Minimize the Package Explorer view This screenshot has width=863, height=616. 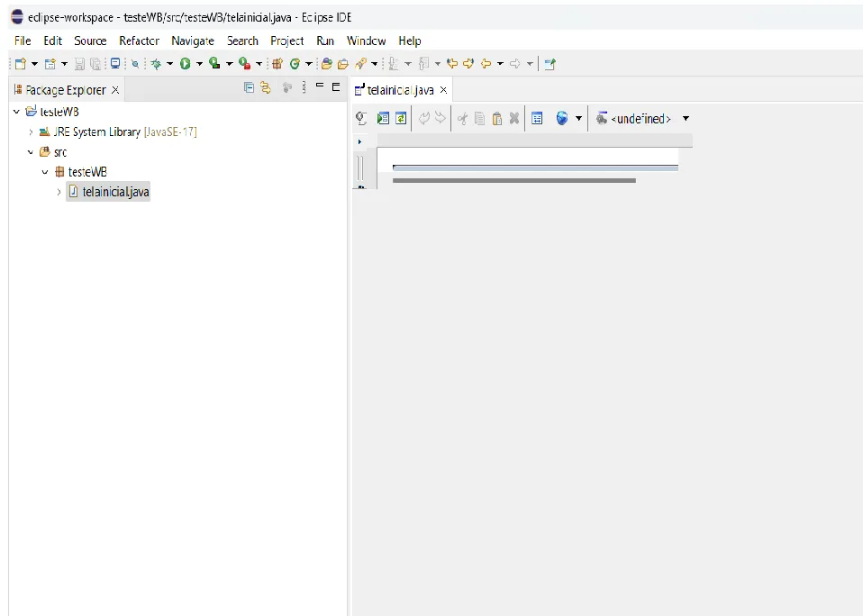(x=320, y=86)
